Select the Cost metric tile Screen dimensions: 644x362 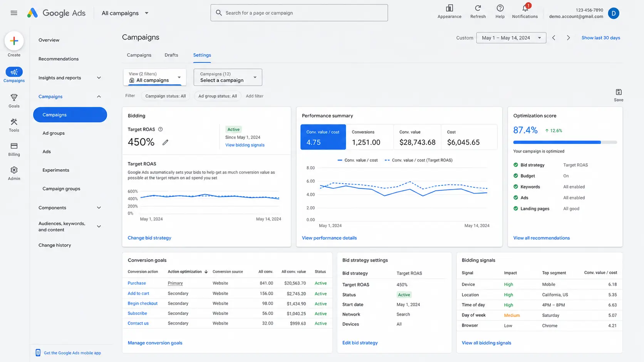[x=469, y=137]
